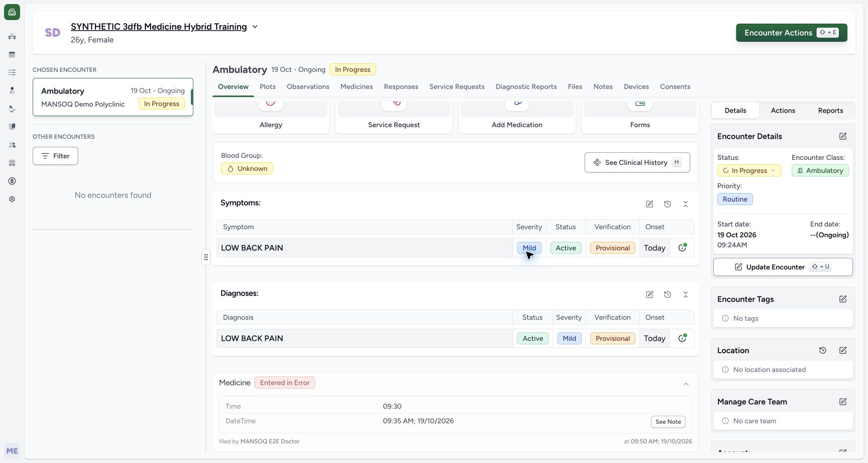Click the panel resize drag handle
The height and width of the screenshot is (463, 868).
coord(206,257)
